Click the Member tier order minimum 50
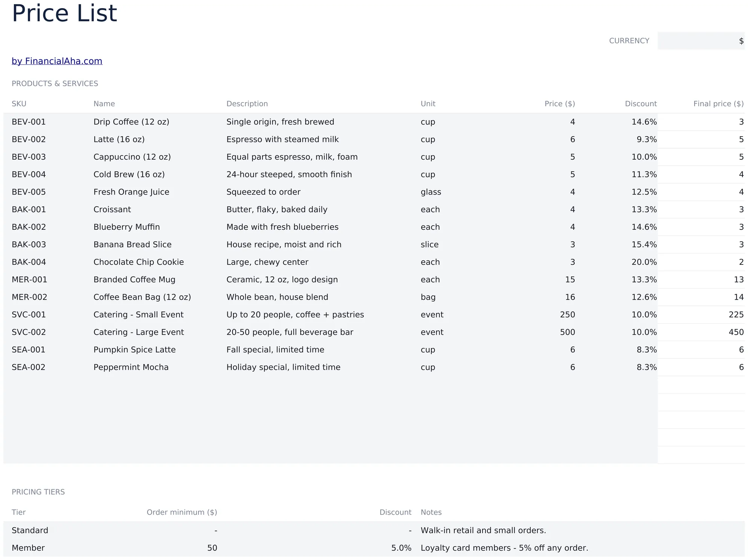This screenshot has height=560, width=748. tap(212, 548)
